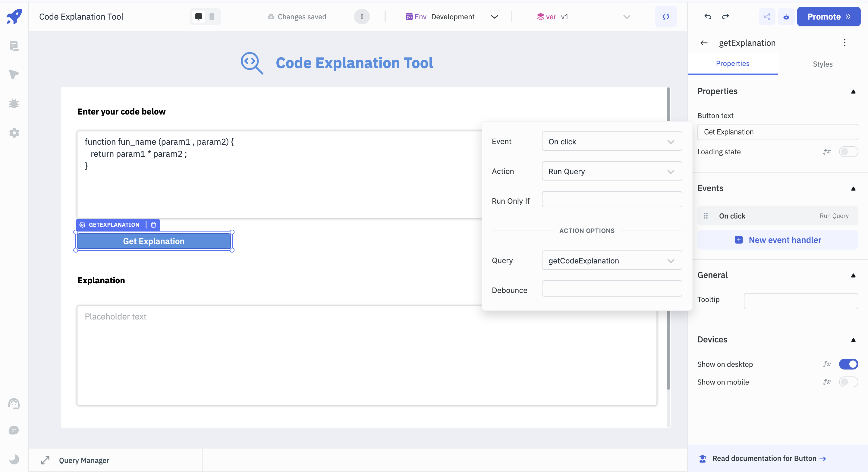Switch to the Styles tab
Viewport: 868px width, 472px height.
822,64
